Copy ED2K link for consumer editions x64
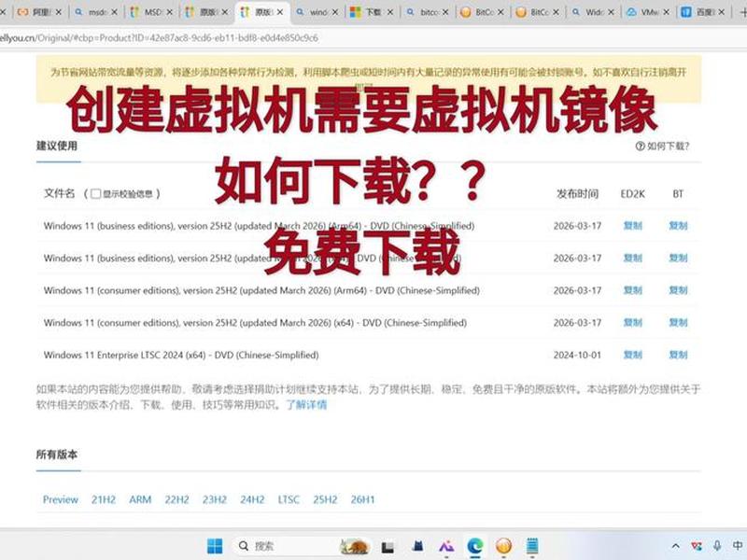 tap(633, 323)
